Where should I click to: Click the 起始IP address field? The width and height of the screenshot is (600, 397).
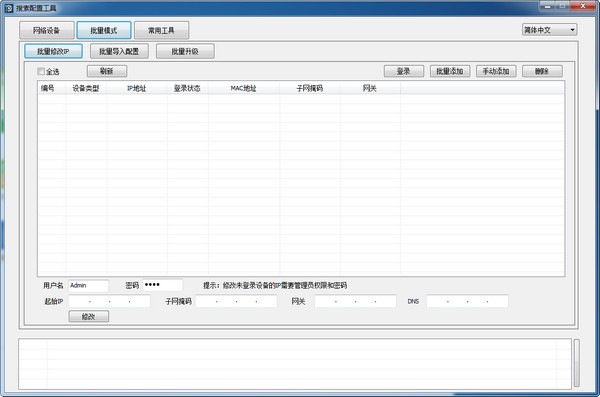(109, 301)
